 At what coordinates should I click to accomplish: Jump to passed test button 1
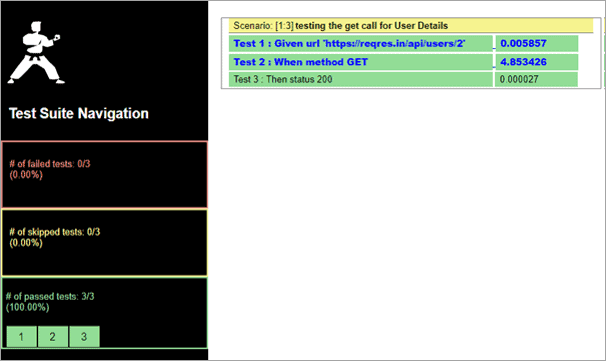tap(22, 337)
